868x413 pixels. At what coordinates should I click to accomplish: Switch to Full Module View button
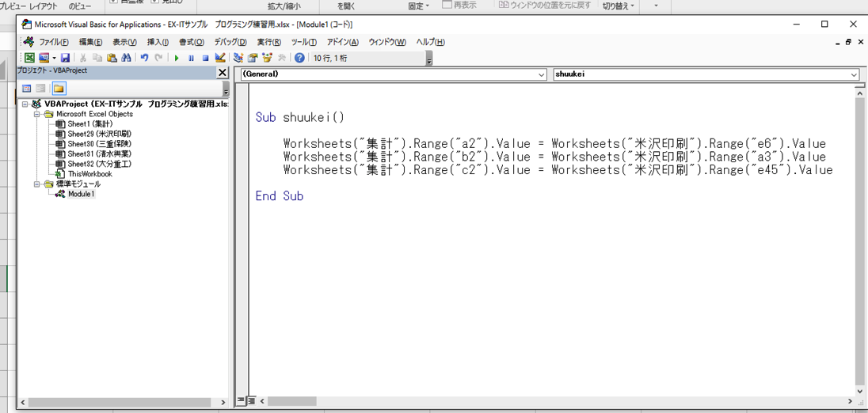[250, 400]
